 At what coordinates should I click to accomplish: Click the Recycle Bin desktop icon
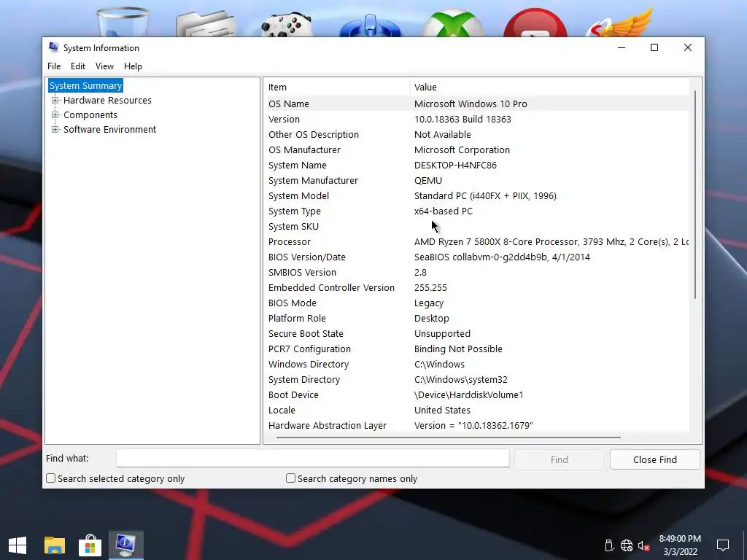pyautogui.click(x=123, y=21)
